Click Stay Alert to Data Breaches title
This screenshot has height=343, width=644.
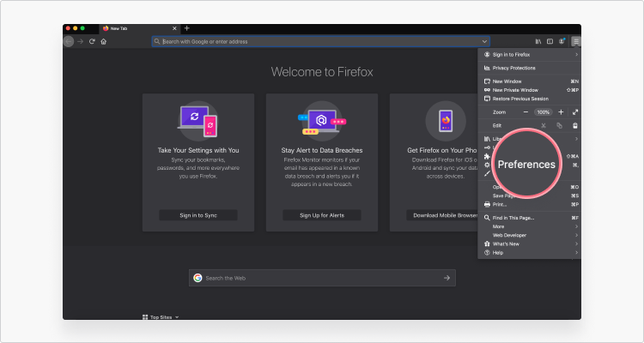(322, 150)
